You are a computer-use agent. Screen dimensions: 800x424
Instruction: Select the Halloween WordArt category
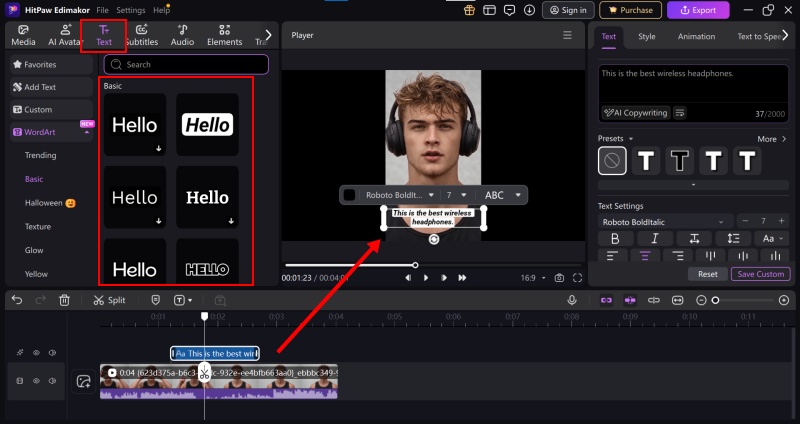coord(49,203)
